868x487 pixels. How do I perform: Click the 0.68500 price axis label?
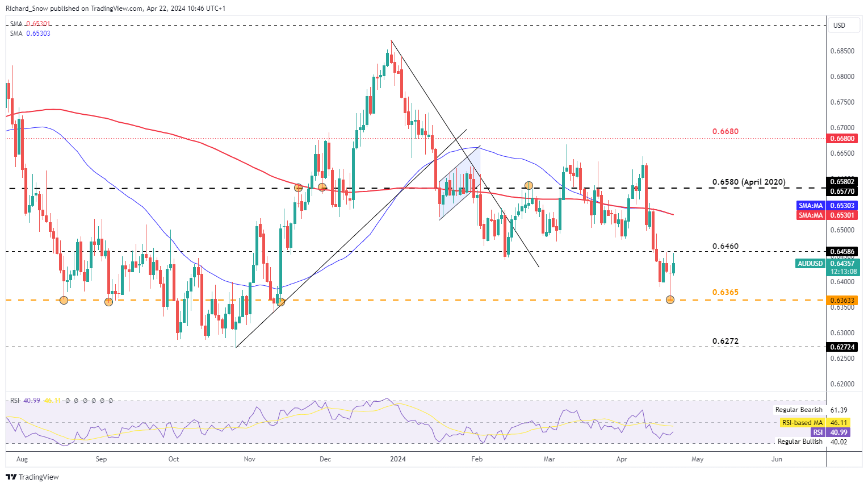[842, 51]
